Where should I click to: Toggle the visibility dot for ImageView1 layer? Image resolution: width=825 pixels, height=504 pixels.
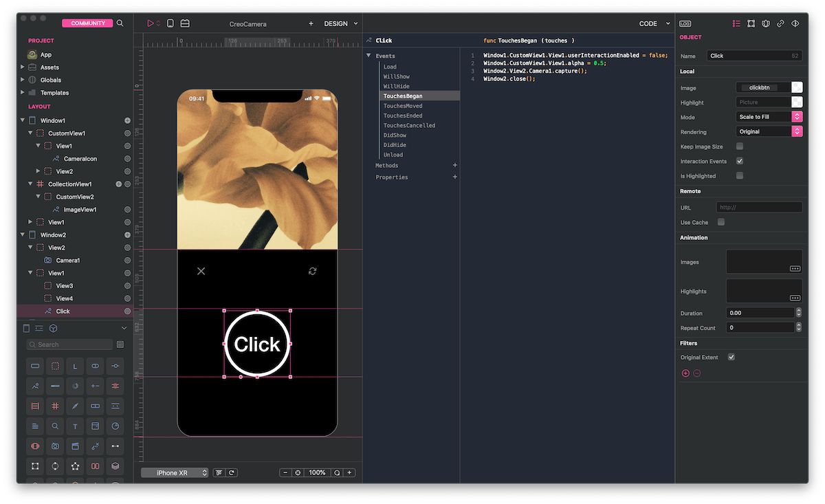point(127,210)
